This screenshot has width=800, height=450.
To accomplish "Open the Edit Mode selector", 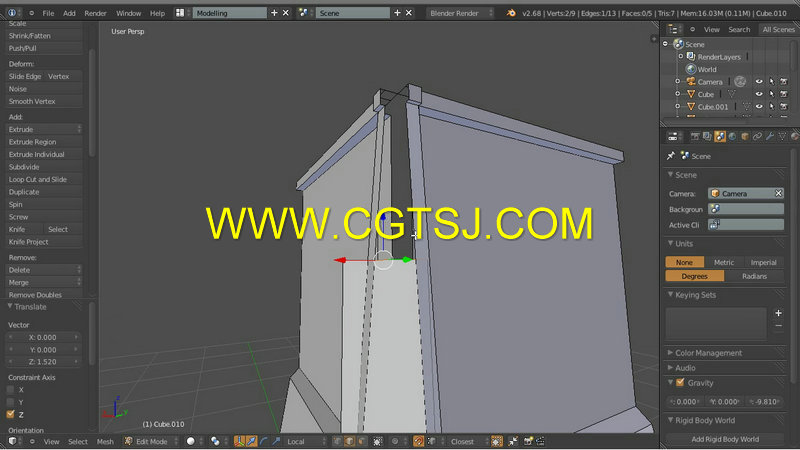I will (152, 441).
